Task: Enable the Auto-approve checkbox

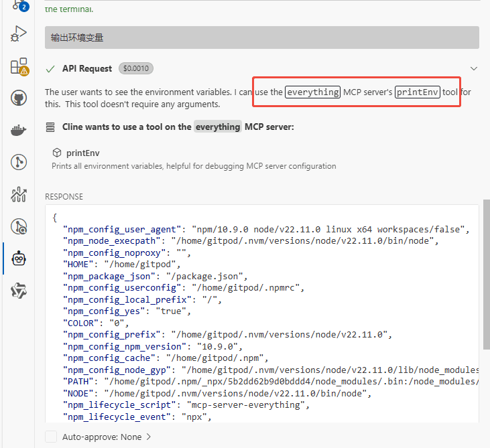Action: point(51,437)
